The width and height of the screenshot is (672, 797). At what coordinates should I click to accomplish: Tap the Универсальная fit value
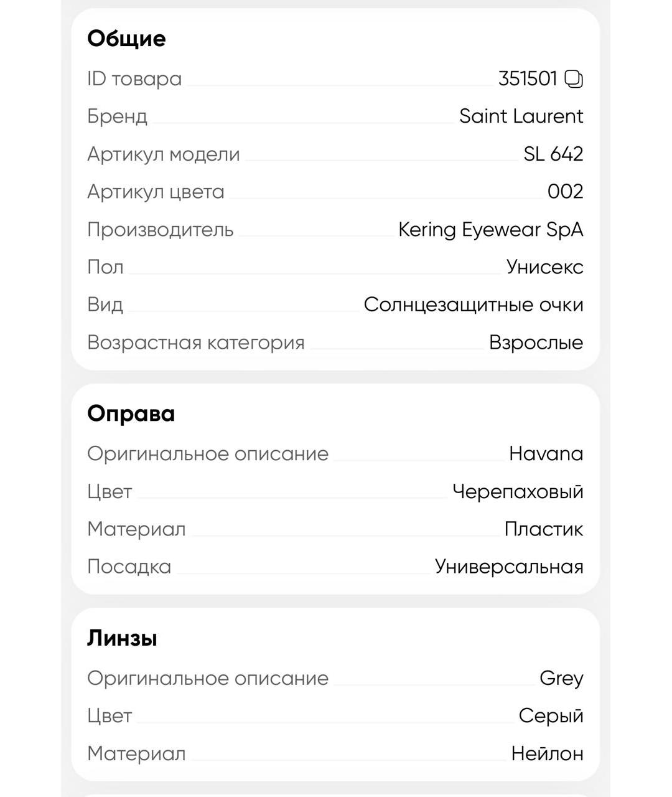509,567
